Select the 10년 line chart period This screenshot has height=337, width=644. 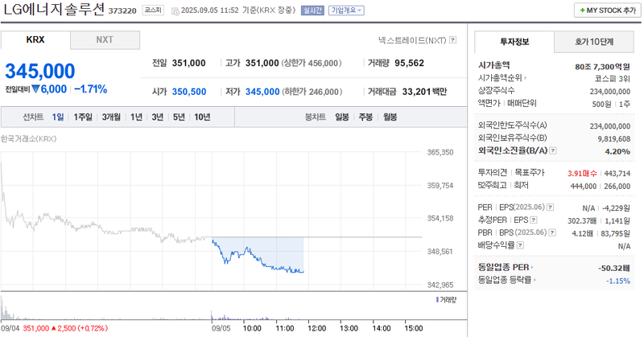click(x=202, y=117)
